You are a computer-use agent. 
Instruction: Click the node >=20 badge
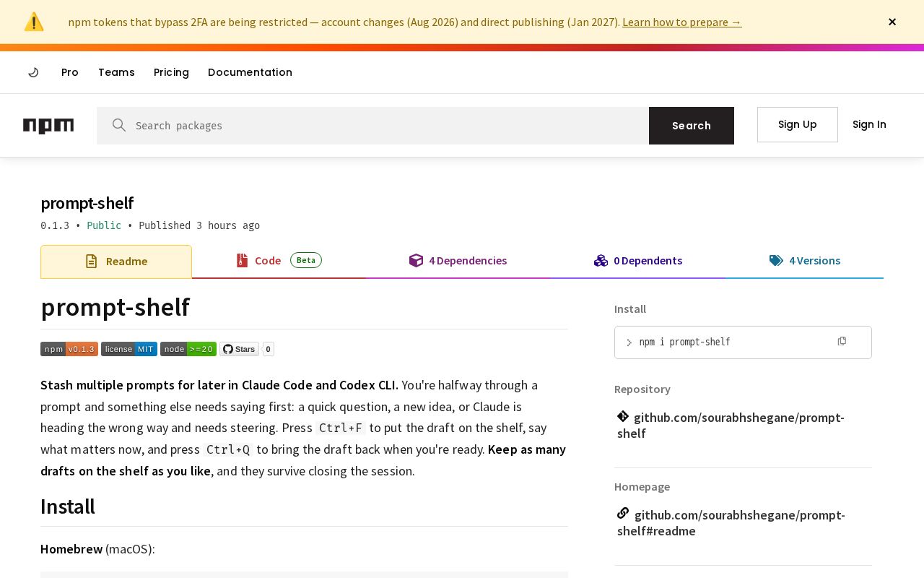point(188,349)
